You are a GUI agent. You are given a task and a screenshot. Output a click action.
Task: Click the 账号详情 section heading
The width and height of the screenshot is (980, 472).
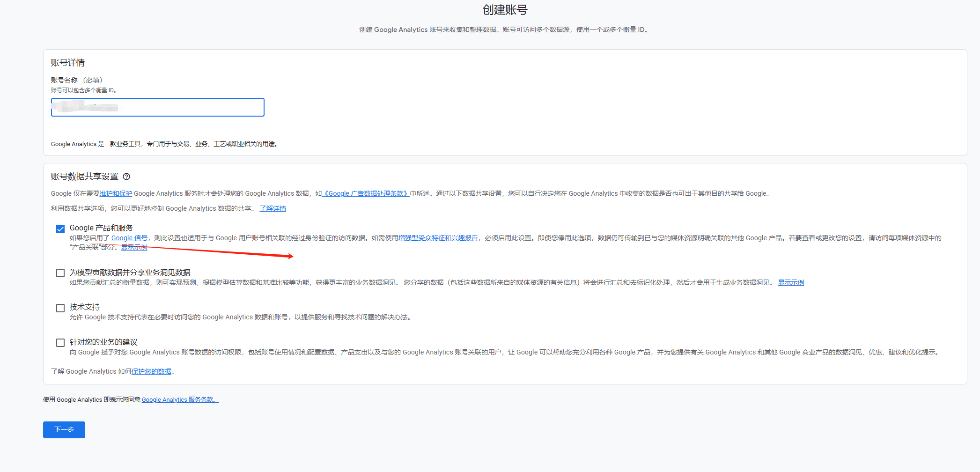(x=68, y=63)
